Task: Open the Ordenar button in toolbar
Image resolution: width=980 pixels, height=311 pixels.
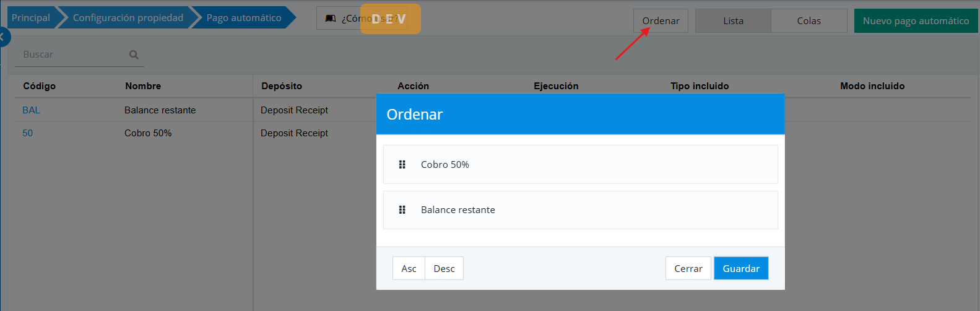Action: pyautogui.click(x=661, y=21)
